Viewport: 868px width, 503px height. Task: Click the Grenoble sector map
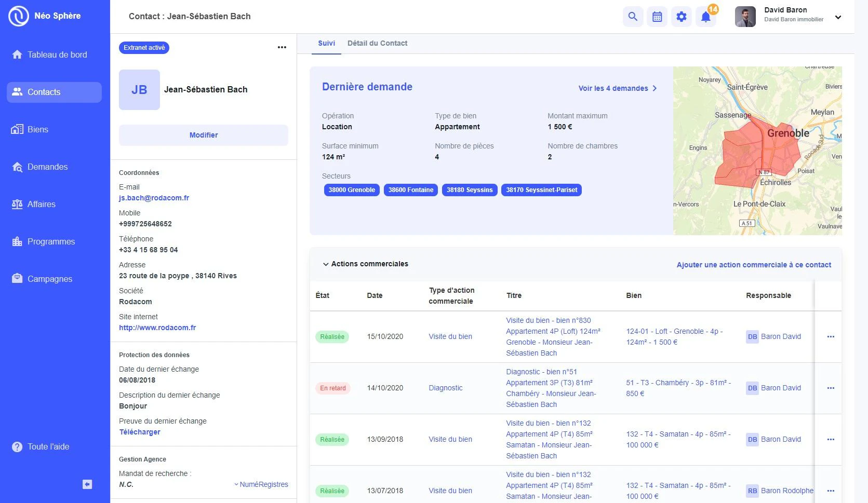(757, 151)
